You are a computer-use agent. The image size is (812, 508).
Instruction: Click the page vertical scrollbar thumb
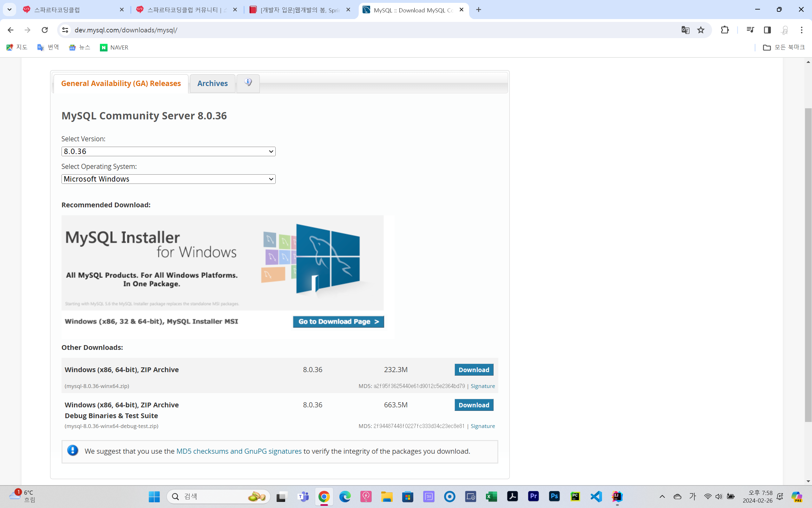(808, 265)
